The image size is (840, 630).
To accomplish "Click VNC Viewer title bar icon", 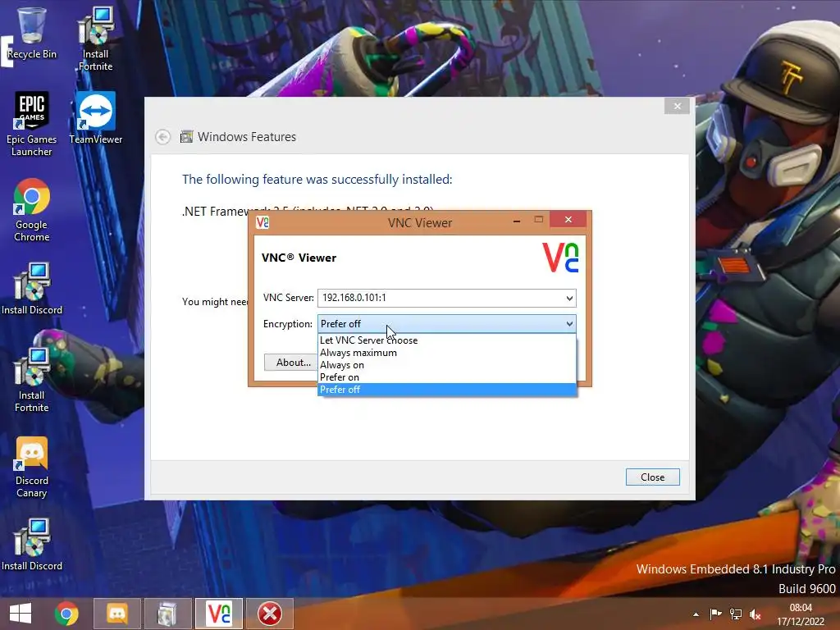I will [x=262, y=221].
